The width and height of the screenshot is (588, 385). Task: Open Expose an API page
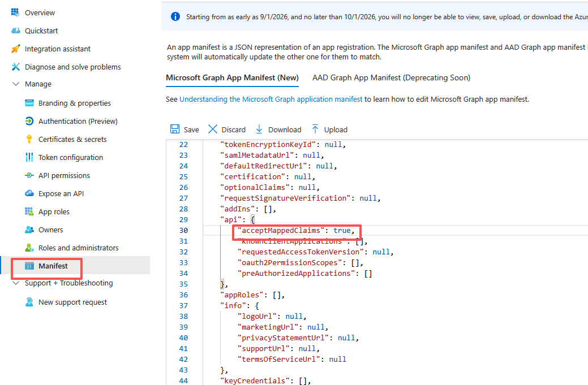tap(61, 193)
